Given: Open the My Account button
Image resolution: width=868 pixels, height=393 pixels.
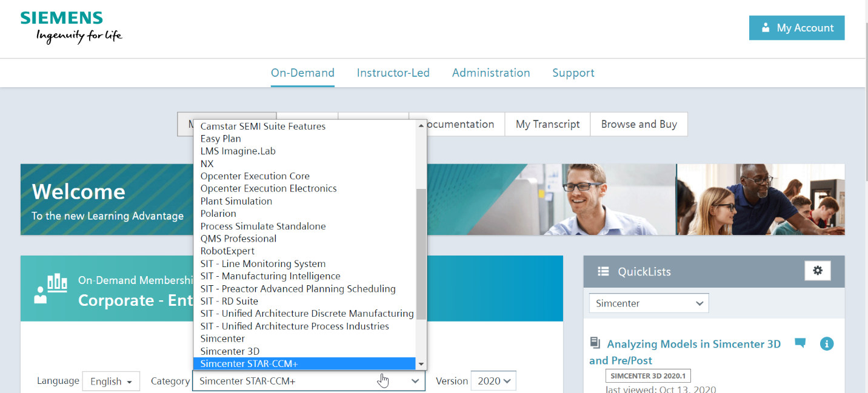Looking at the screenshot, I should [796, 28].
